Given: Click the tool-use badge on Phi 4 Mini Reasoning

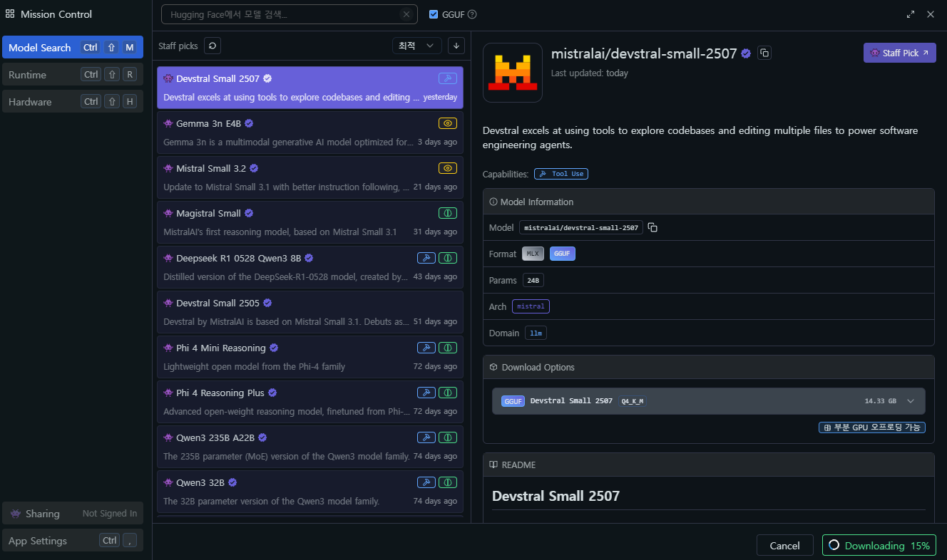Looking at the screenshot, I should click(x=426, y=348).
